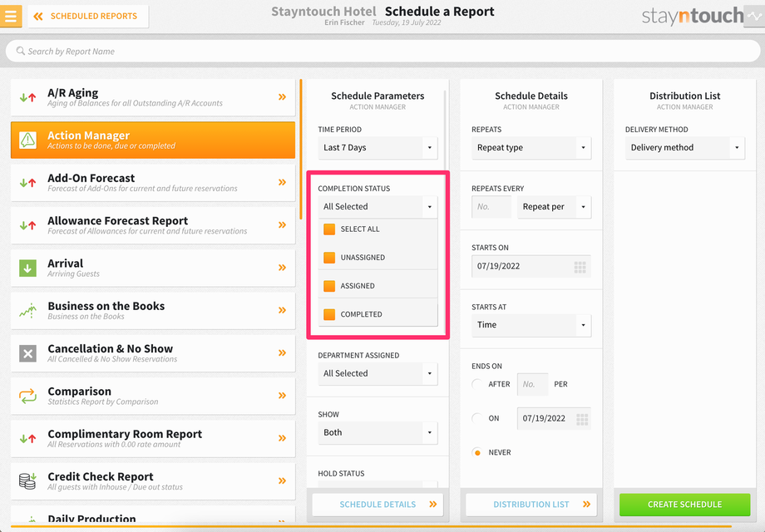Viewport: 765px width, 532px height.
Task: Select the Never radio button
Action: click(x=477, y=452)
